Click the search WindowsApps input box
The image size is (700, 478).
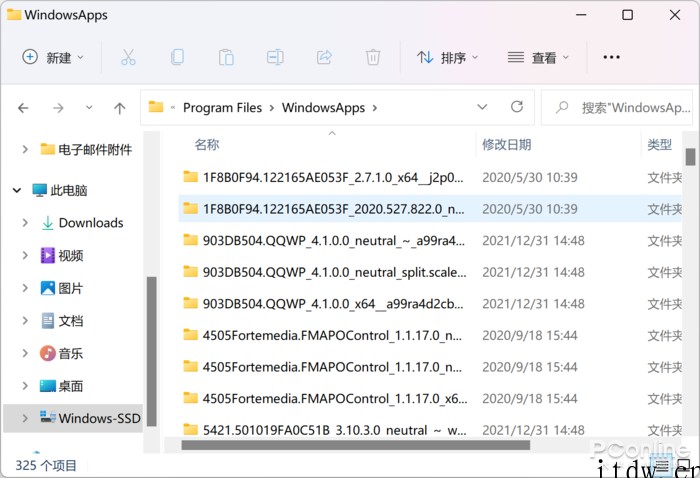coord(617,108)
